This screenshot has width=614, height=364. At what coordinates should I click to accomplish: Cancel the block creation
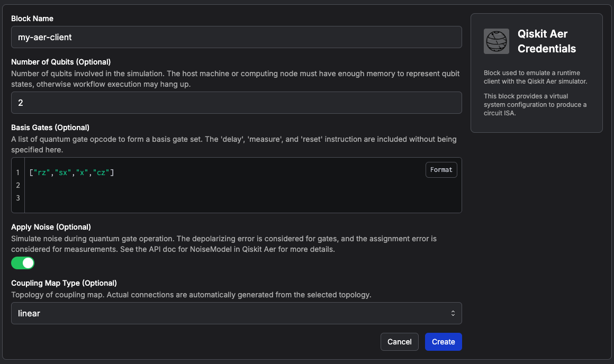[399, 342]
